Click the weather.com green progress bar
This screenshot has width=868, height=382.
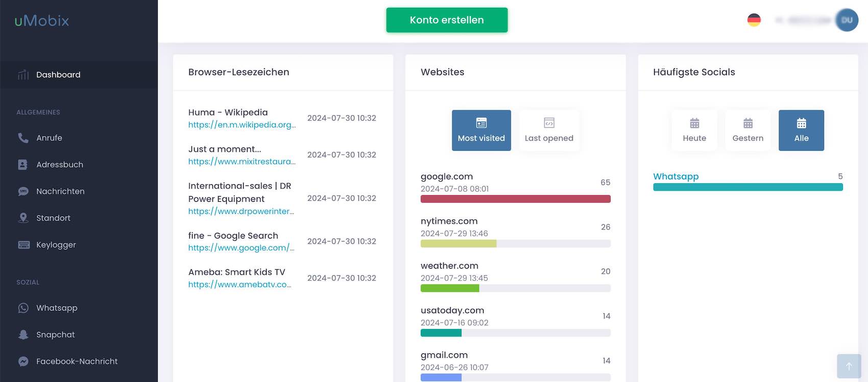[x=450, y=288]
